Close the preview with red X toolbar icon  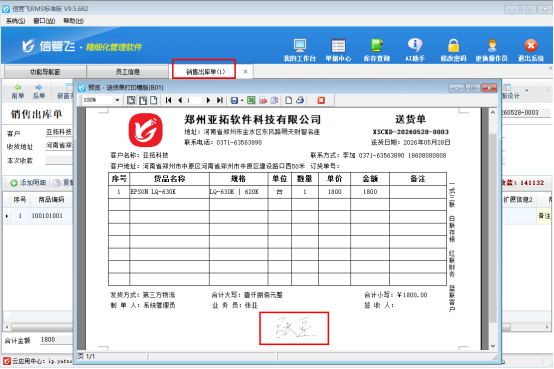(x=321, y=100)
